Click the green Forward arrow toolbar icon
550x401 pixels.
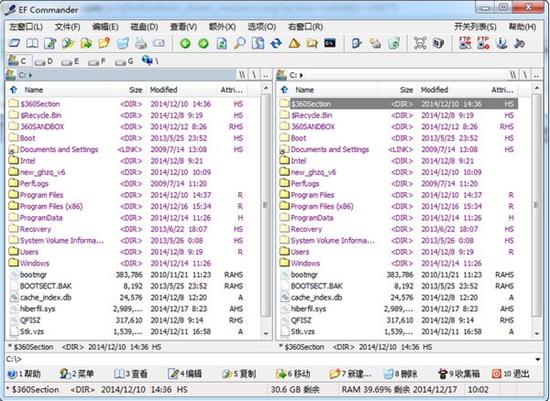click(x=203, y=44)
